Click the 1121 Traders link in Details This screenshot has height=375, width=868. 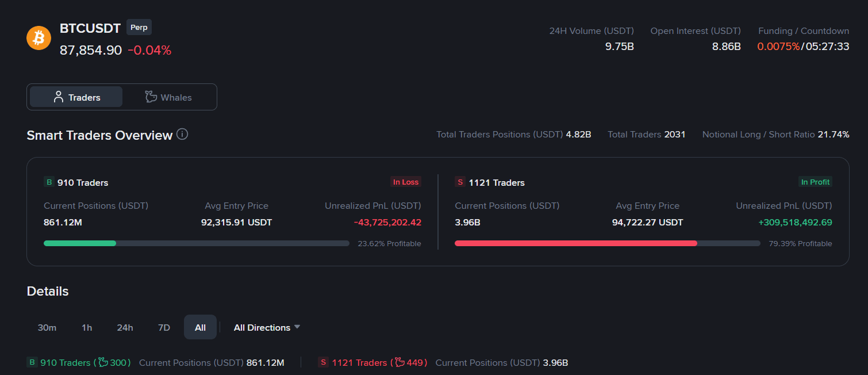click(x=359, y=362)
